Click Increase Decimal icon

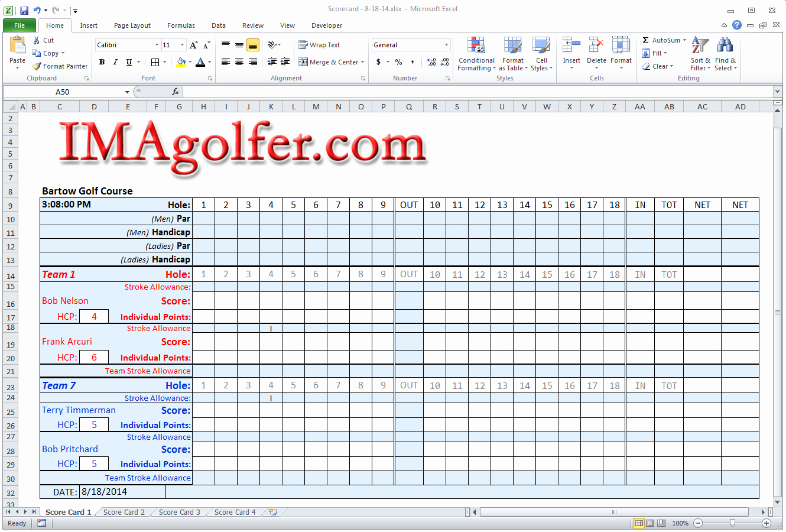point(431,62)
